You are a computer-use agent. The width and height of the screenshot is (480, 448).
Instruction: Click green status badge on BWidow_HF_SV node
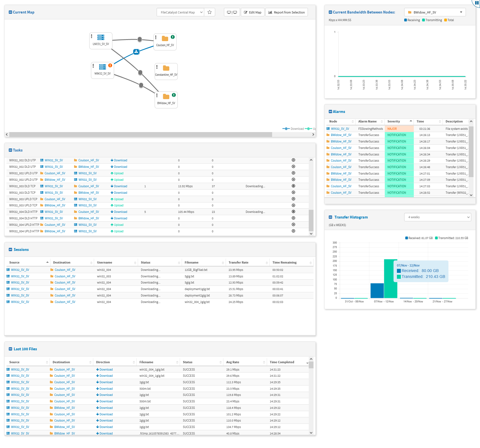[x=174, y=95]
